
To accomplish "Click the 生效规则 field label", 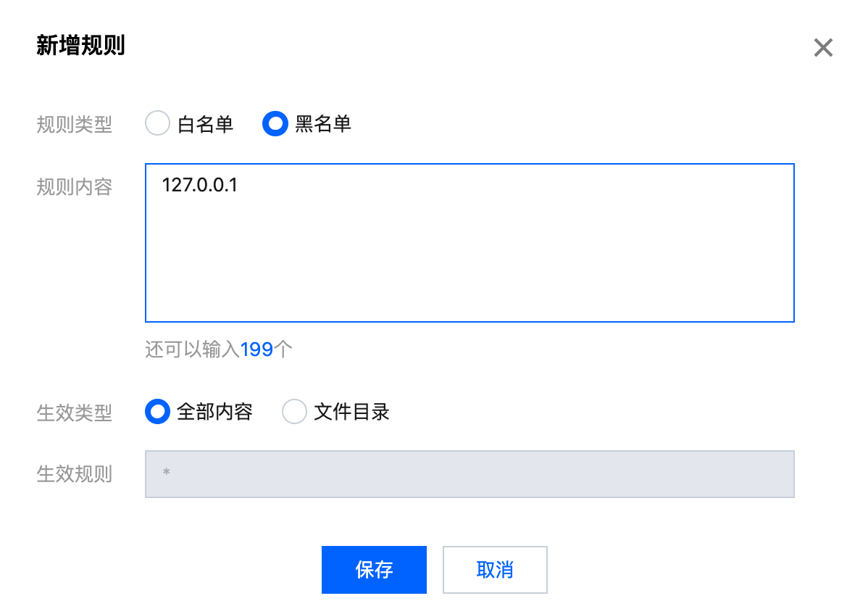I will click(75, 475).
